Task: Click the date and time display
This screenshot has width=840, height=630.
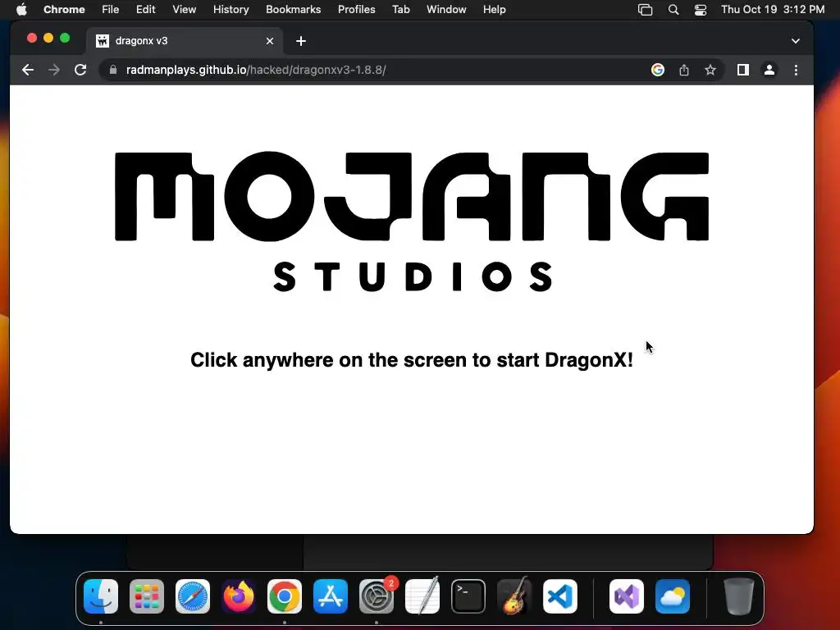Action: [x=773, y=10]
